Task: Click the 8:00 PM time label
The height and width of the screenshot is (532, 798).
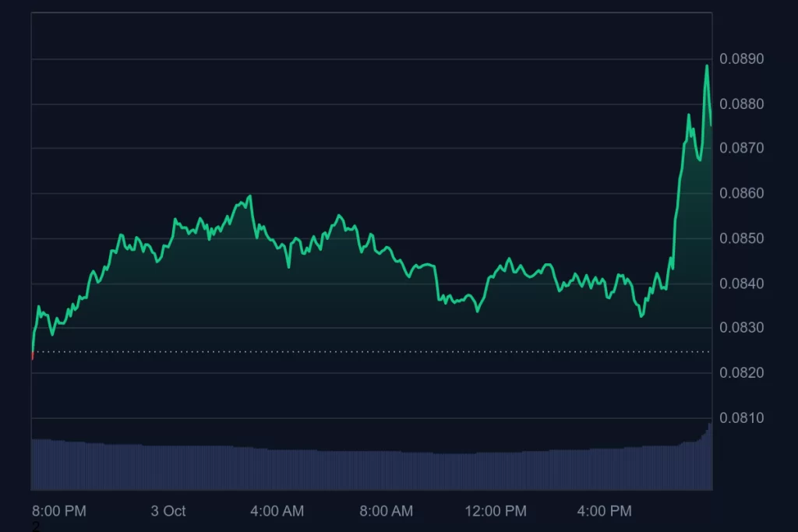Action: [59, 511]
